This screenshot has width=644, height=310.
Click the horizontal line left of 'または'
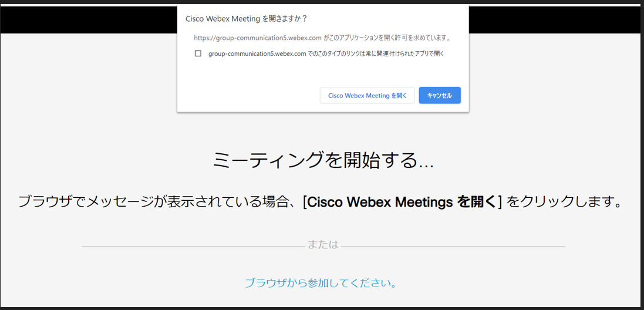click(193, 247)
